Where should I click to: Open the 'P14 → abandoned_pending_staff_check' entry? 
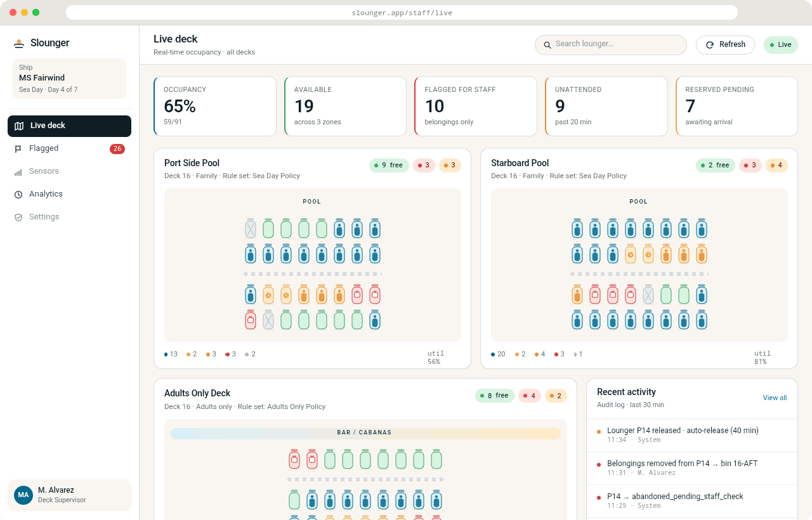click(692, 501)
